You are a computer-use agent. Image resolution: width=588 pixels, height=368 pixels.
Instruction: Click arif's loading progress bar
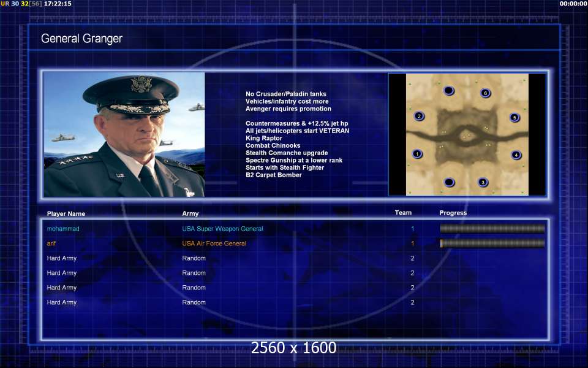pyautogui.click(x=492, y=243)
